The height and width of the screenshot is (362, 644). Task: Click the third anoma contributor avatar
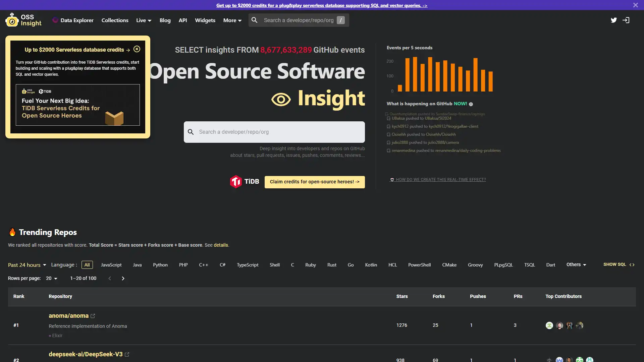(x=570, y=325)
